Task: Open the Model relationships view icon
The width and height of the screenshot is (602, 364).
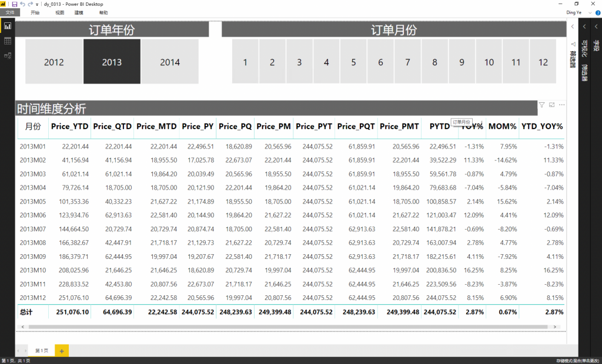Action: tap(8, 56)
